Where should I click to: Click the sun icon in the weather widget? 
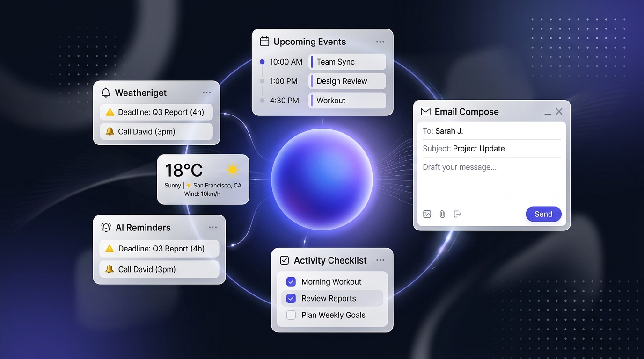232,169
